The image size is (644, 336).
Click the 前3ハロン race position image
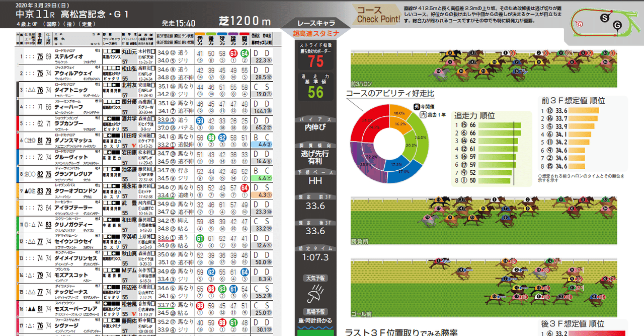(x=484, y=69)
